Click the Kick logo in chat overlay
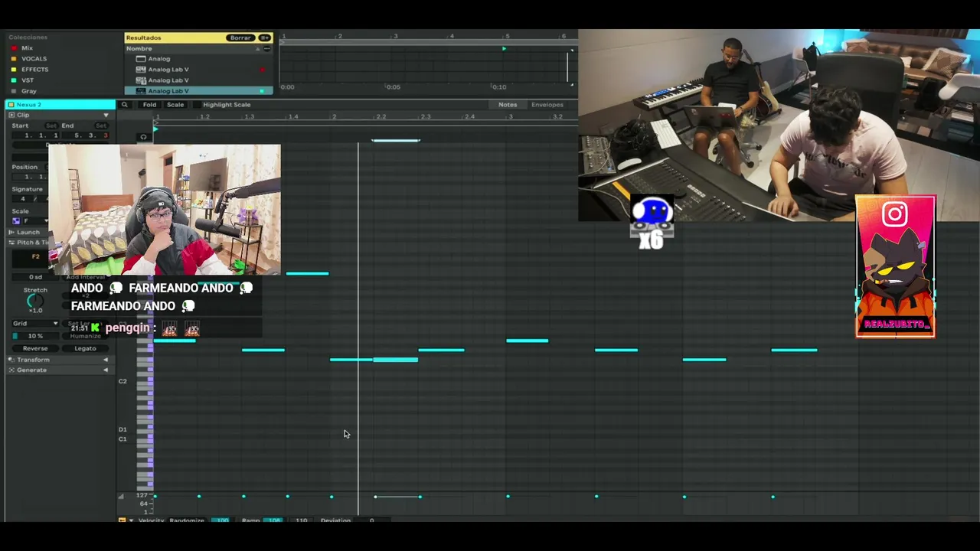 coord(96,328)
